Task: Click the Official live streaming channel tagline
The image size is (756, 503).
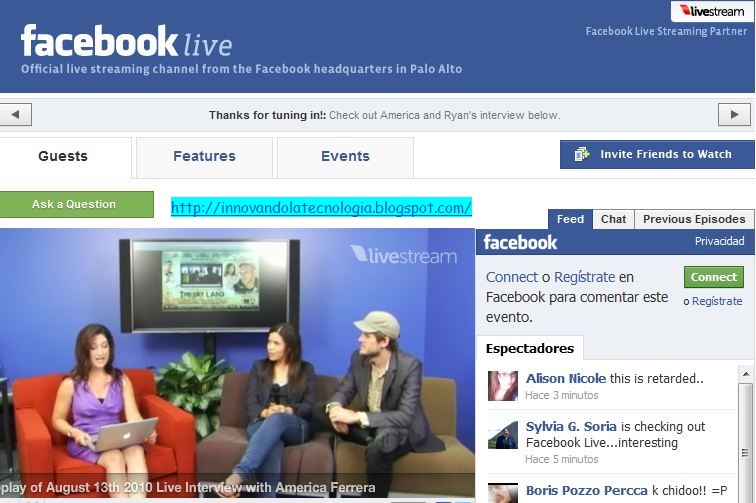Action: [x=241, y=69]
